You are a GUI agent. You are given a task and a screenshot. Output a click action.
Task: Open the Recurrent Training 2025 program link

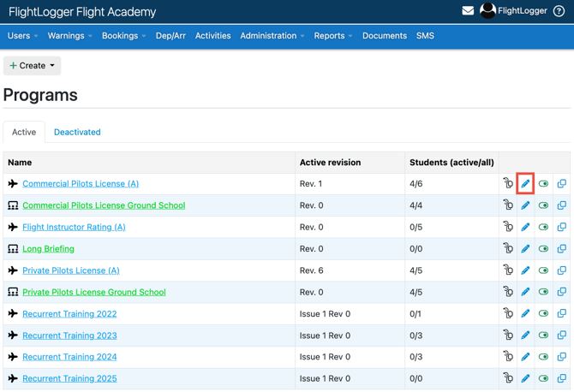click(69, 378)
